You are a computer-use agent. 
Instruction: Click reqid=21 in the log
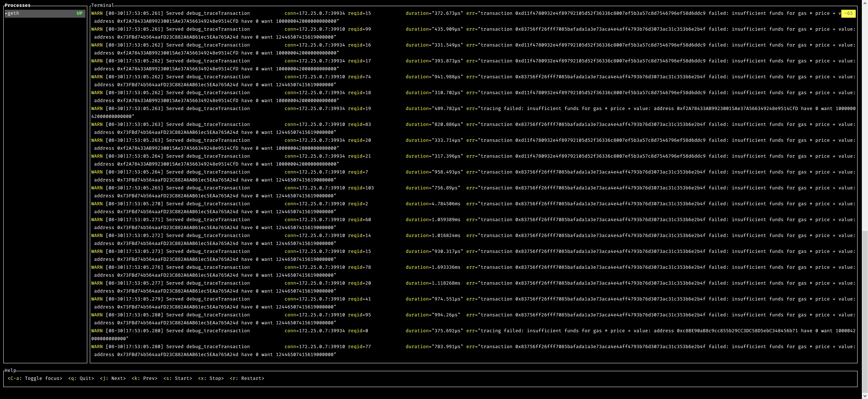click(x=360, y=156)
